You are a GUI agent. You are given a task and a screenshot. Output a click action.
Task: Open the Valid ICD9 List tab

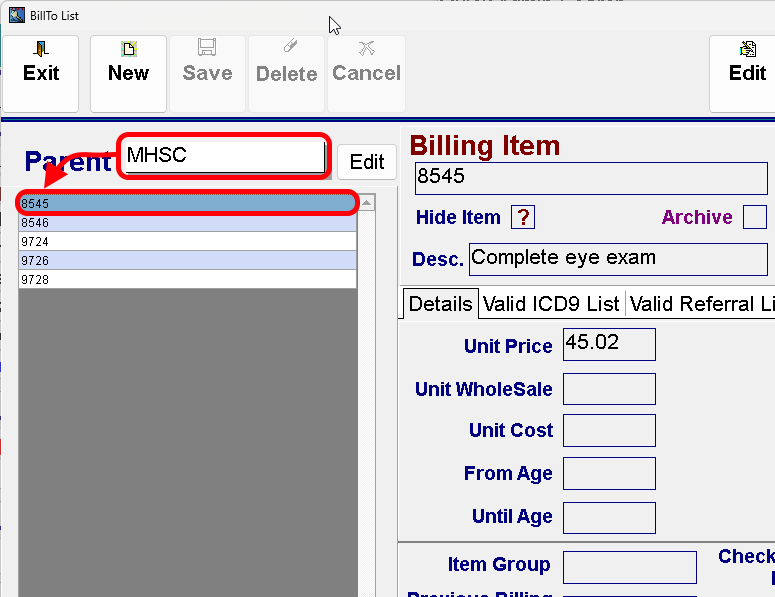551,304
